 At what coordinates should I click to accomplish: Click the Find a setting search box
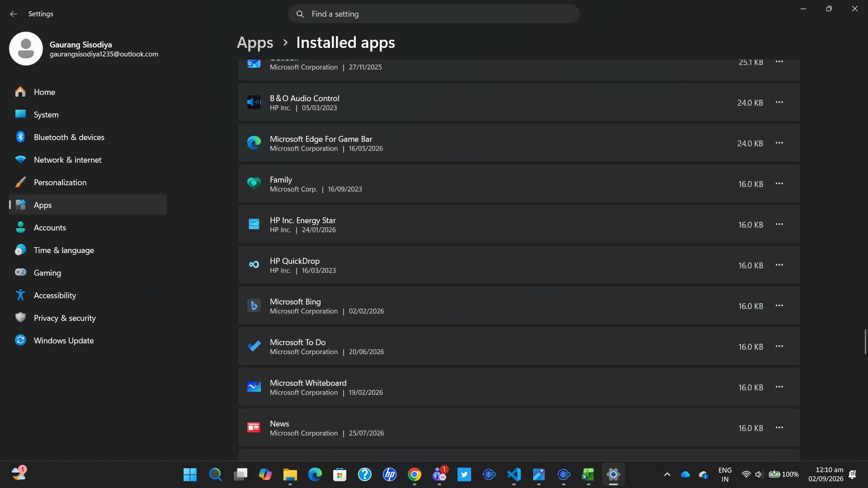coord(434,14)
